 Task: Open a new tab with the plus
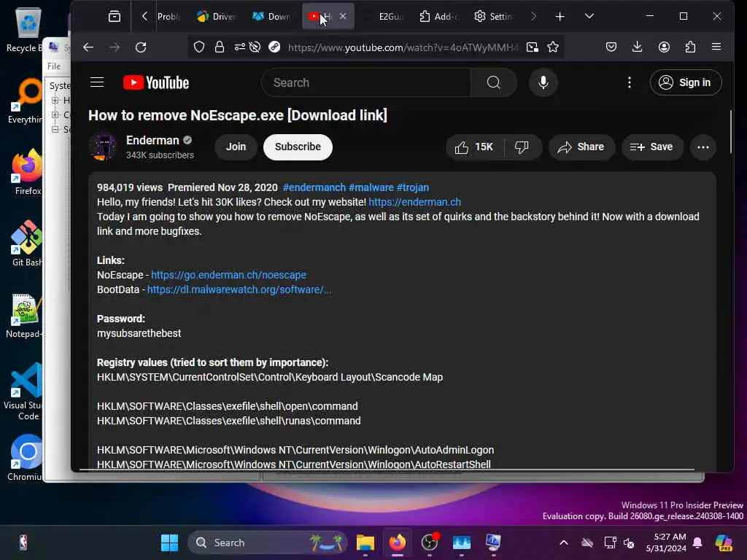point(560,17)
